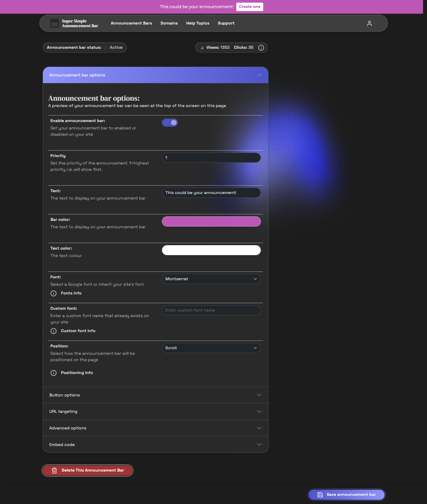Image resolution: width=427 pixels, height=504 pixels.
Task: Click the Custom font info icon
Action: 54,331
